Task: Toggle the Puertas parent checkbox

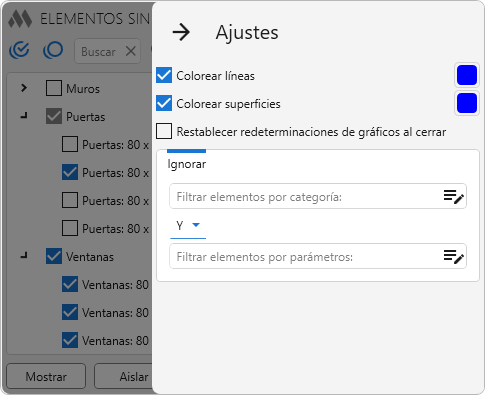Action: tap(54, 116)
